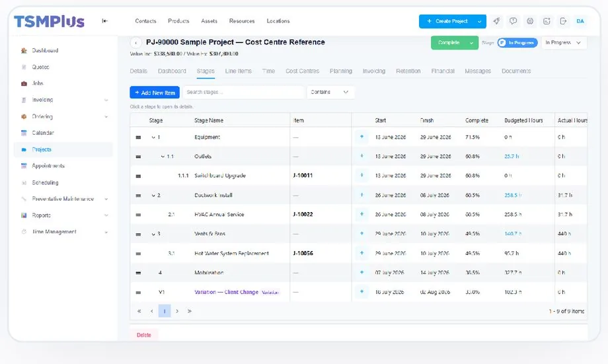The height and width of the screenshot is (364, 608).
Task: Expand the Invoicing sidebar menu
Action: (106, 100)
